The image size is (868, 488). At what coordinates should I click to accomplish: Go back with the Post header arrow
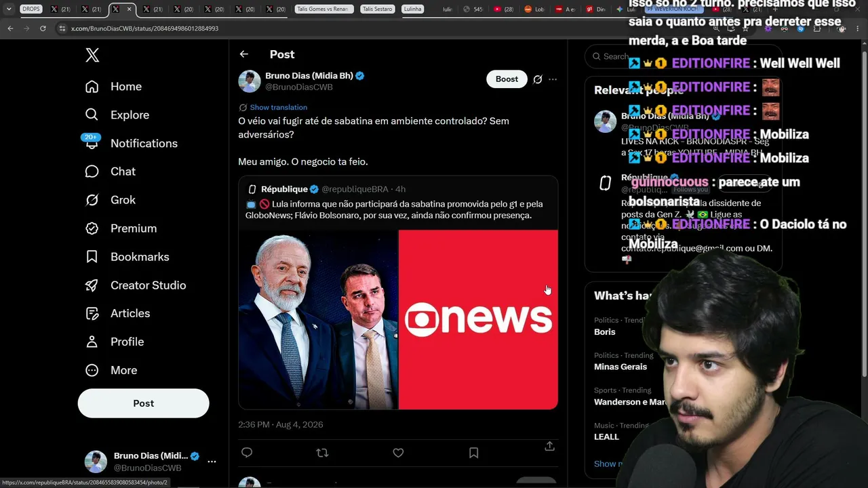click(x=244, y=54)
